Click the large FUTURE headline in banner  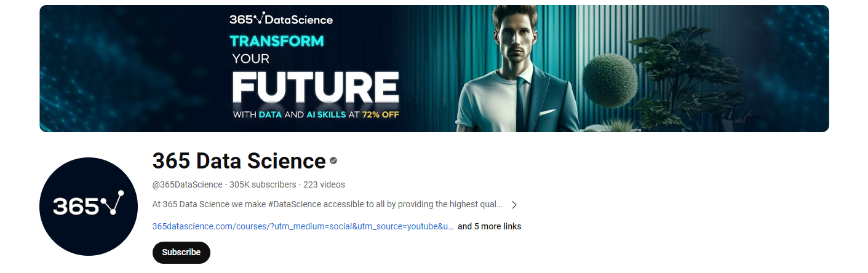(316, 88)
